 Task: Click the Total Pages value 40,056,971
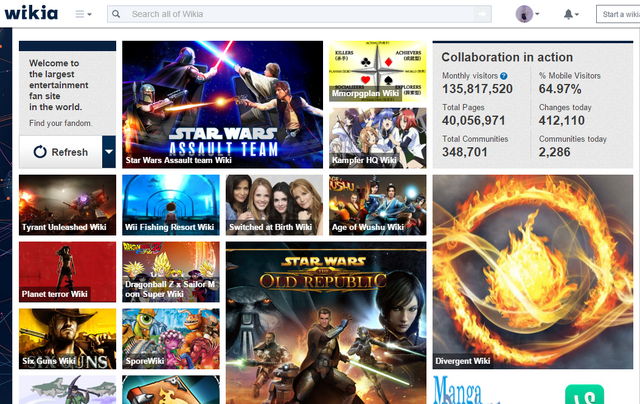(473, 120)
